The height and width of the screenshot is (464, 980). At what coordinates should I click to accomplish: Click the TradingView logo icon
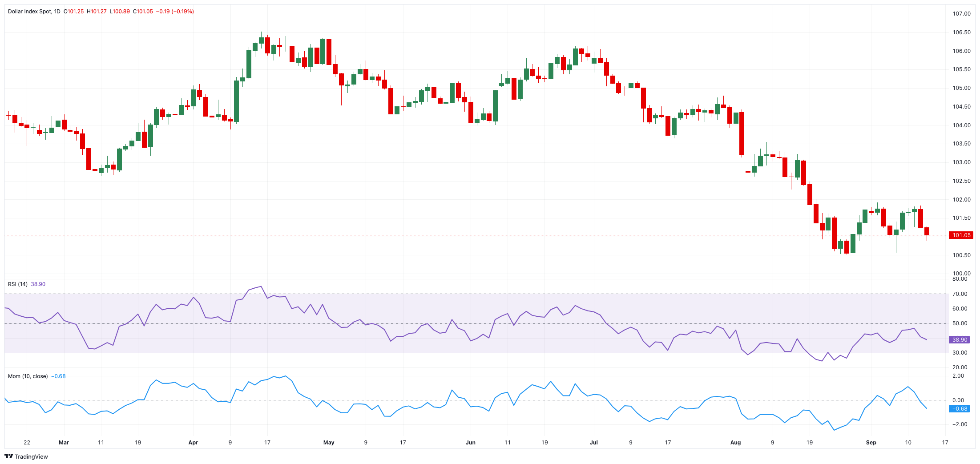coord(8,456)
